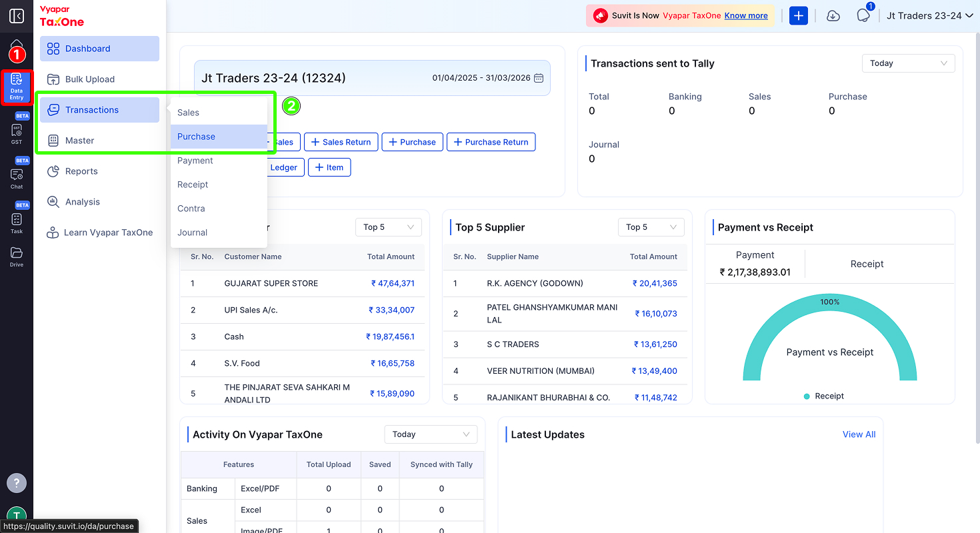The width and height of the screenshot is (980, 533).
Task: Open Dashboard in the sidebar
Action: coord(99,49)
